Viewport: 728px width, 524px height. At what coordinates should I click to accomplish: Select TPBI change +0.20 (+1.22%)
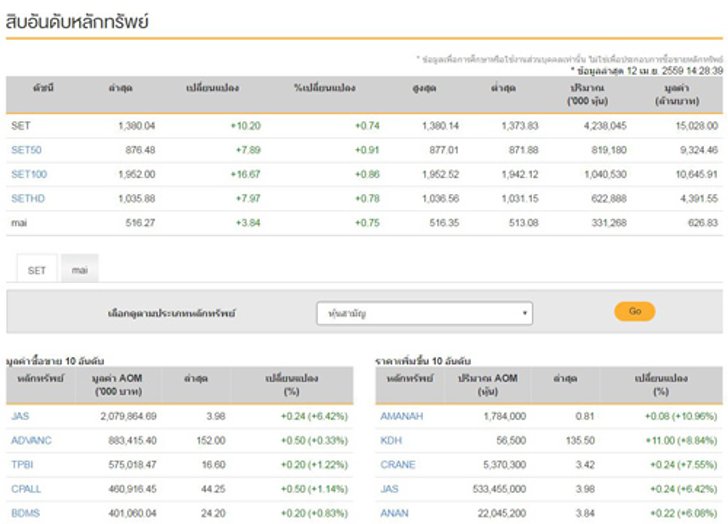(x=314, y=465)
